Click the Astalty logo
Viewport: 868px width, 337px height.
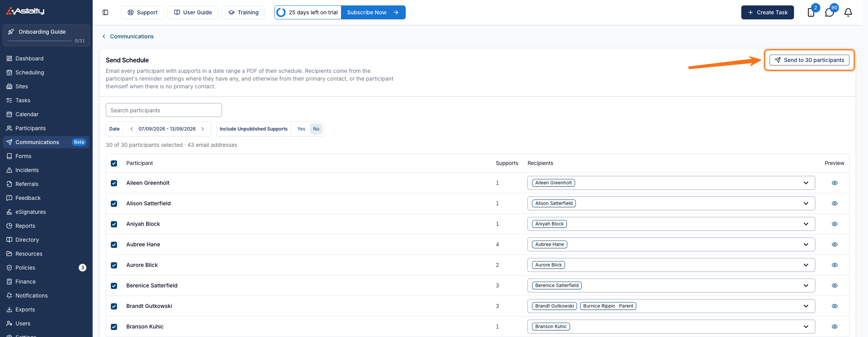[26, 11]
